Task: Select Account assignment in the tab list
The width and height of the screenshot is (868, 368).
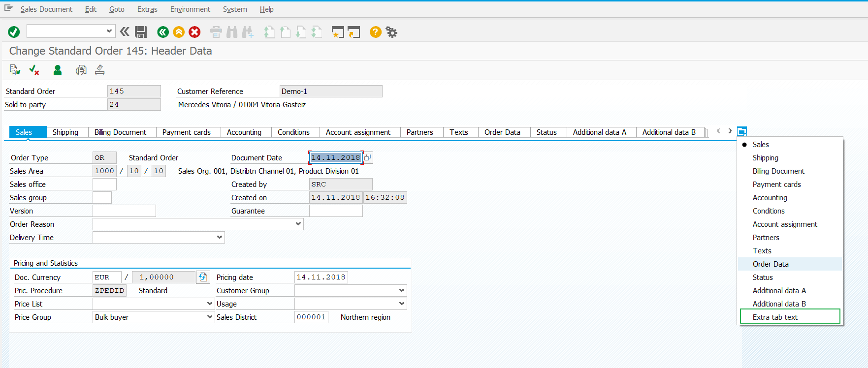Action: click(x=790, y=224)
